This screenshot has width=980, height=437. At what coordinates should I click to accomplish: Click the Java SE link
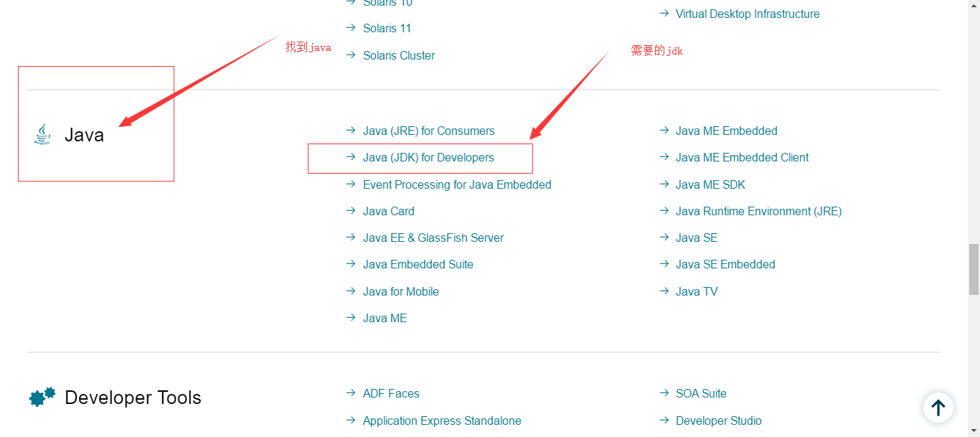(697, 238)
